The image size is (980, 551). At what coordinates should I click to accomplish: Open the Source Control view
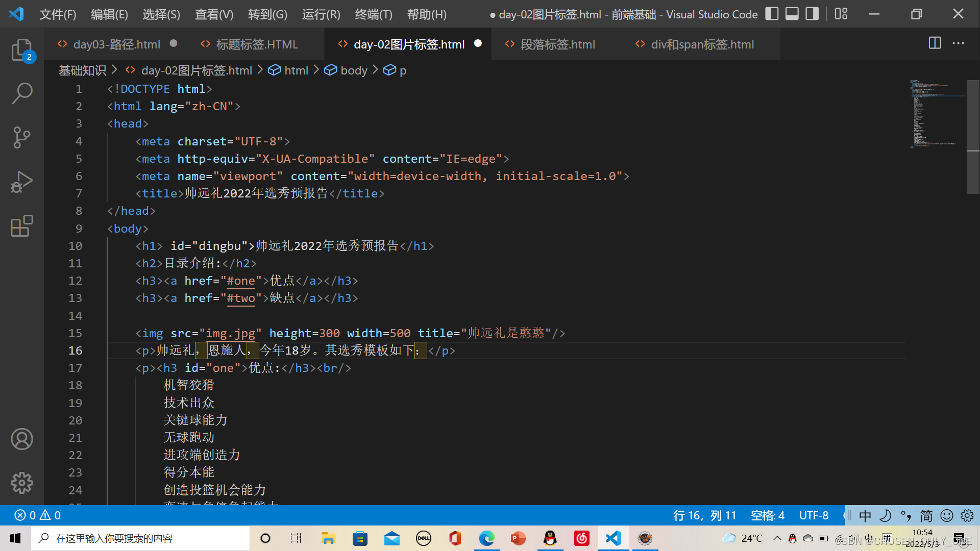(22, 137)
